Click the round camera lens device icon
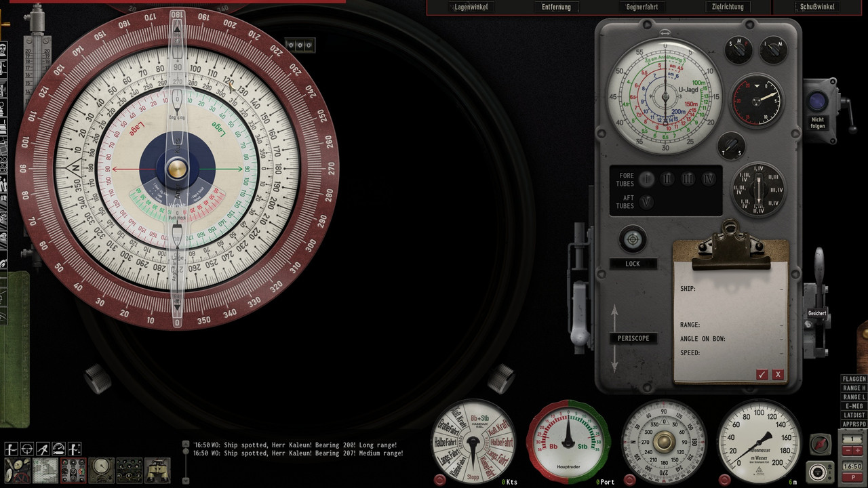 click(820, 471)
